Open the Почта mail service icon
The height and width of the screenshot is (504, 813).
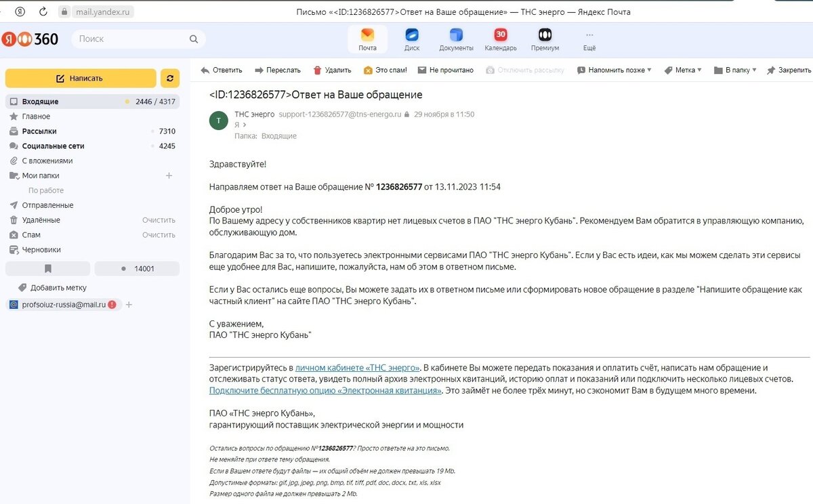click(x=367, y=39)
